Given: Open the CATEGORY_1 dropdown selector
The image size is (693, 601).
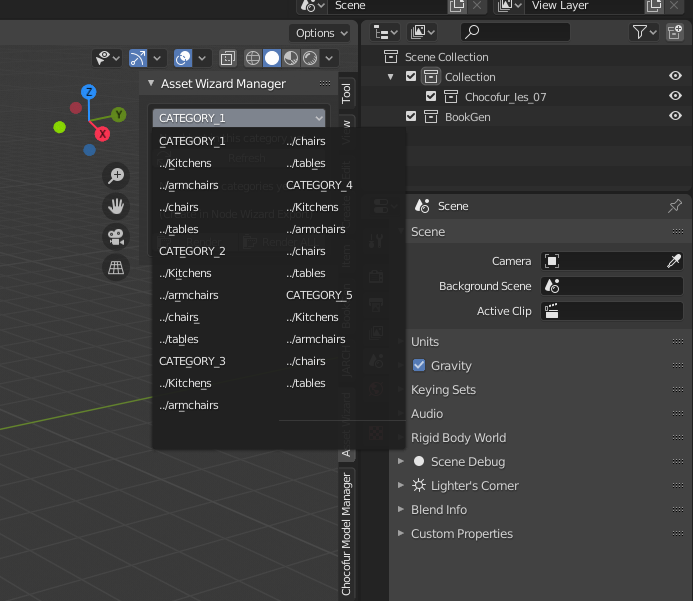Looking at the screenshot, I should [x=239, y=118].
